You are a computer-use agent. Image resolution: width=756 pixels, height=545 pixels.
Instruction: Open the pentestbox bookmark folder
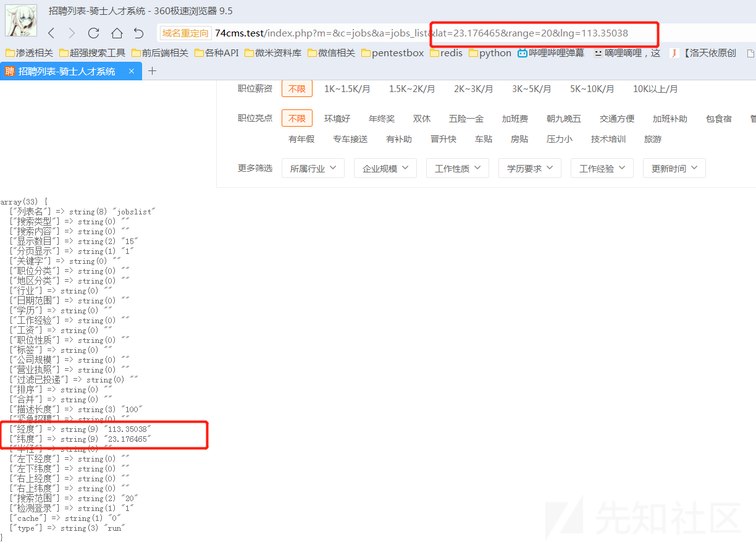point(392,53)
